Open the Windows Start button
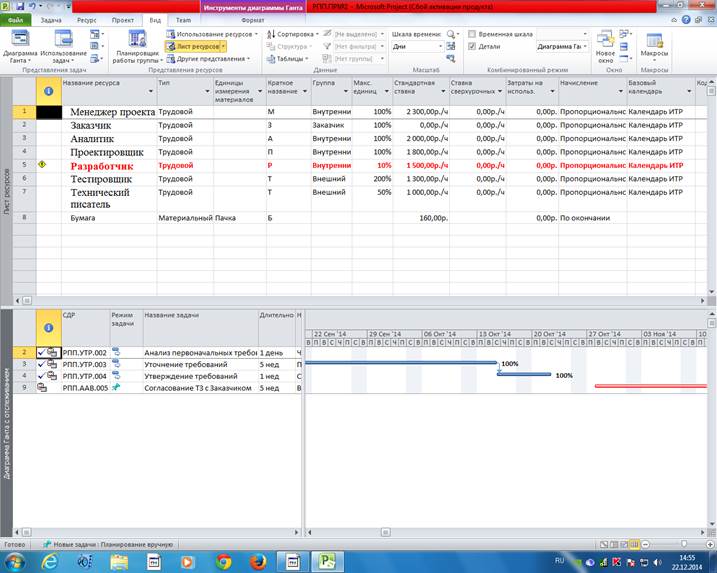The width and height of the screenshot is (717, 573). coord(14,561)
